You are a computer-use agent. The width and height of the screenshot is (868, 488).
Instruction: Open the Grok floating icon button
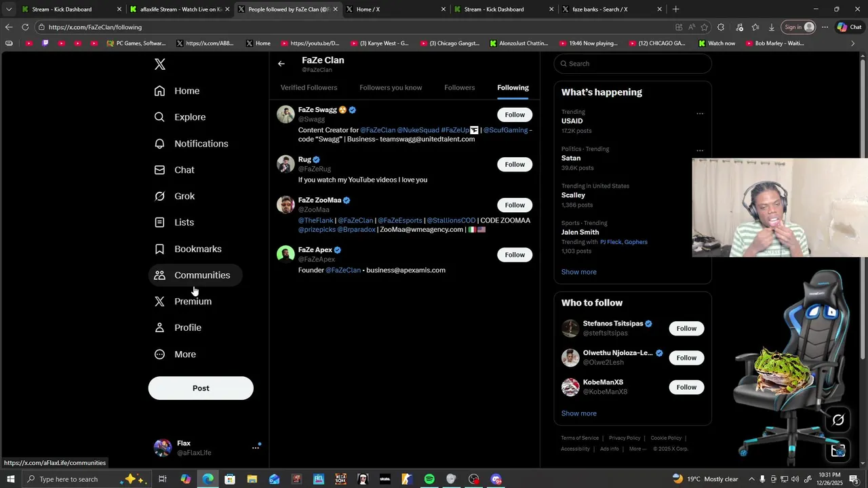coord(838,420)
